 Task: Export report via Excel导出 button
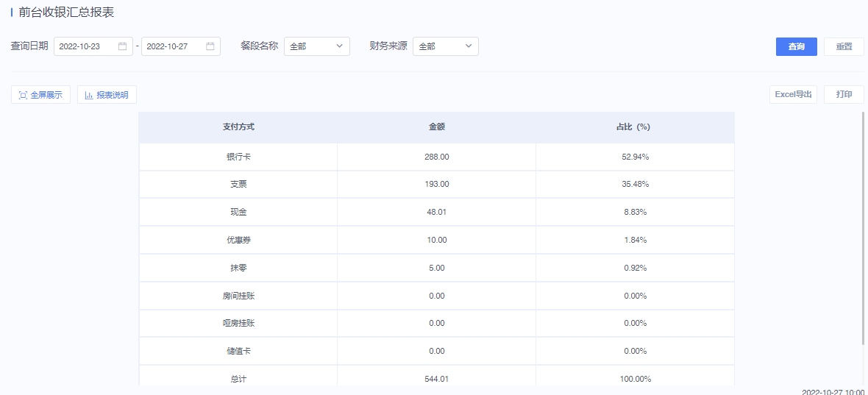pos(793,95)
